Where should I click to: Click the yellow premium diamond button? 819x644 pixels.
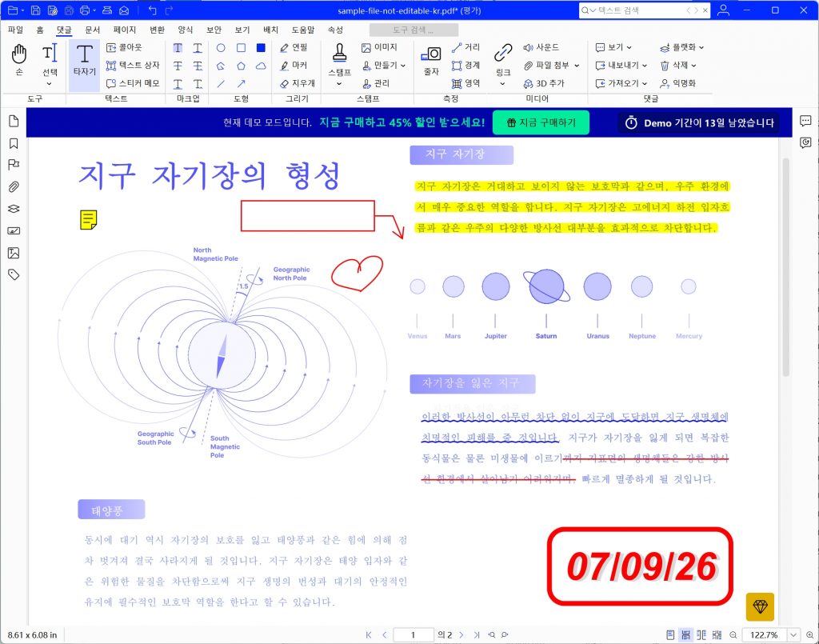click(760, 606)
